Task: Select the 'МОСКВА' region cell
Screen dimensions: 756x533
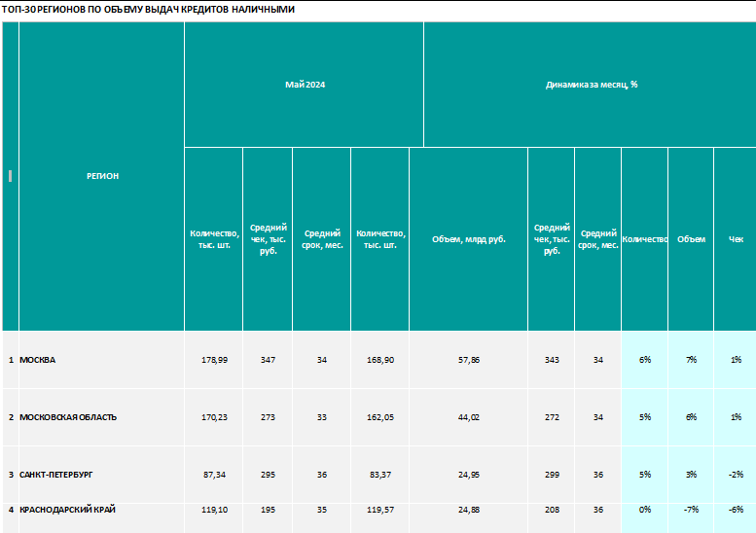Action: pyautogui.click(x=102, y=360)
